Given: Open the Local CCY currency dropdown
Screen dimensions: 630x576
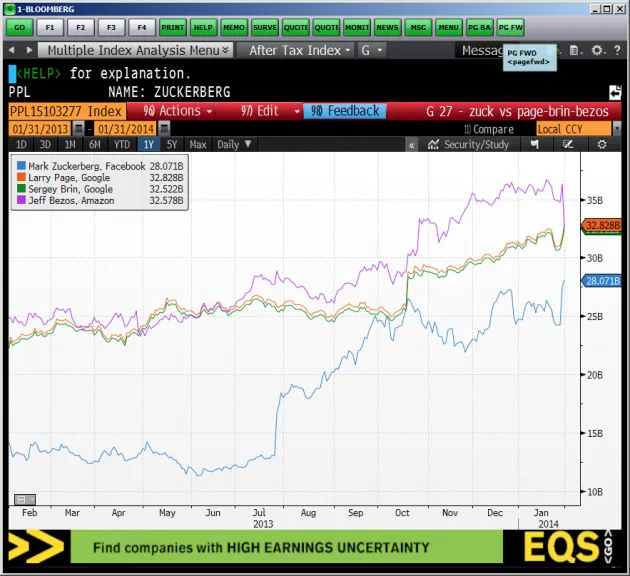Looking at the screenshot, I should 579,129.
